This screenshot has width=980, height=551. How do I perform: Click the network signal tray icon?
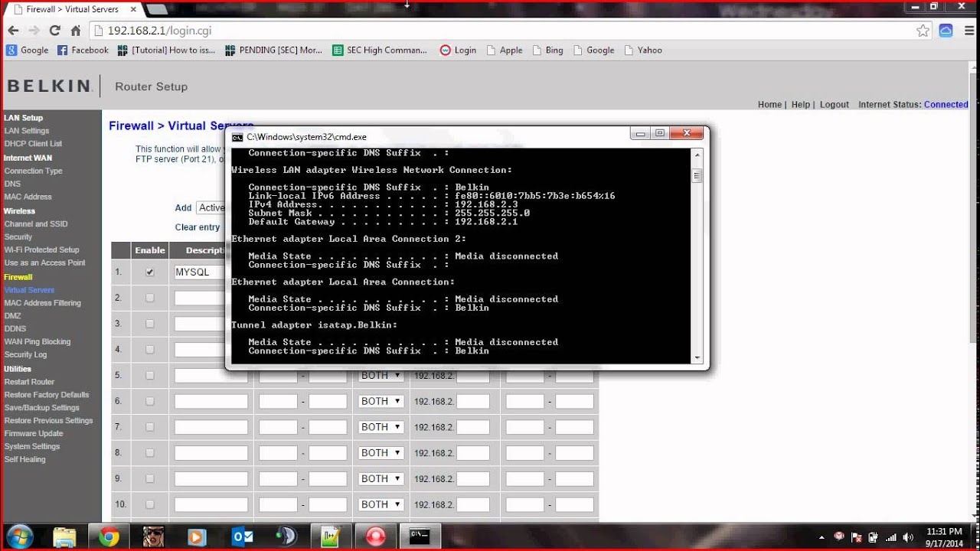[889, 536]
